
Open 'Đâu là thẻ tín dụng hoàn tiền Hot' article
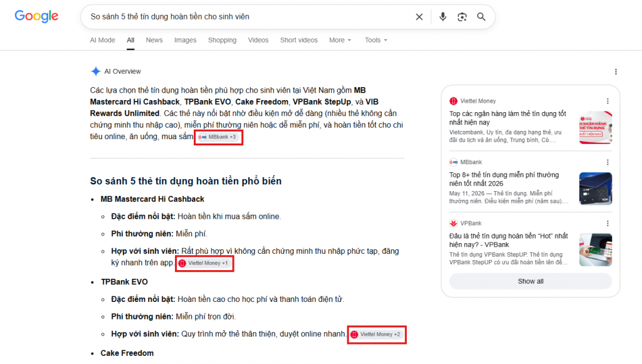pyautogui.click(x=508, y=241)
